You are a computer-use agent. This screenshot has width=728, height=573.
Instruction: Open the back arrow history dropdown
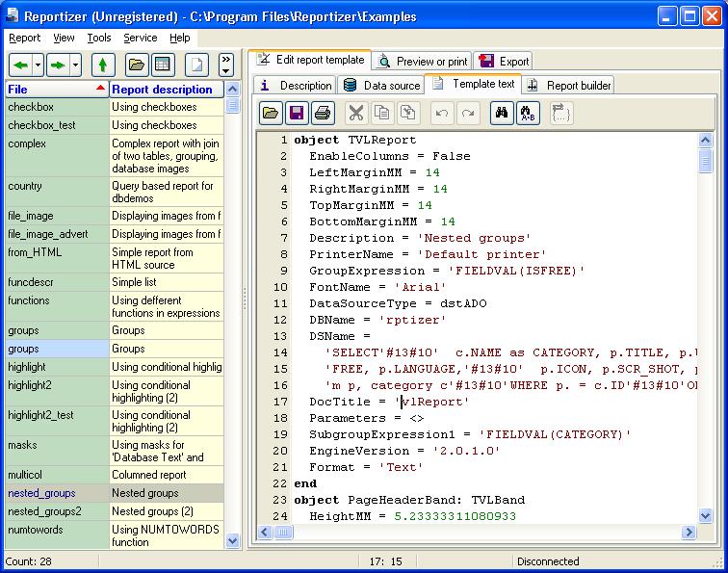pyautogui.click(x=39, y=65)
